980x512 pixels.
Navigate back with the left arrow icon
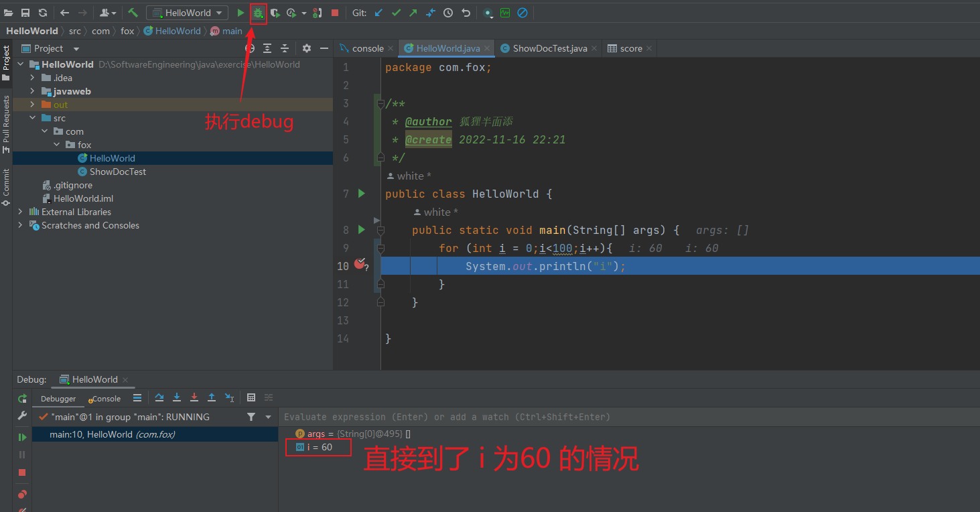(65, 13)
